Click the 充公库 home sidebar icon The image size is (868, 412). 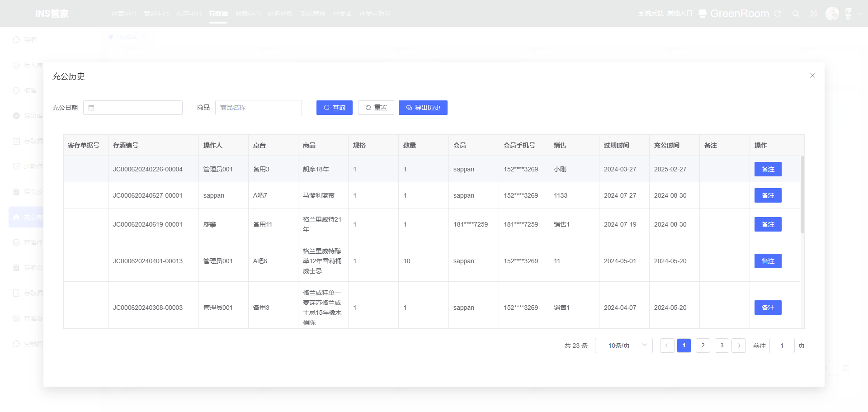pyautogui.click(x=16, y=217)
